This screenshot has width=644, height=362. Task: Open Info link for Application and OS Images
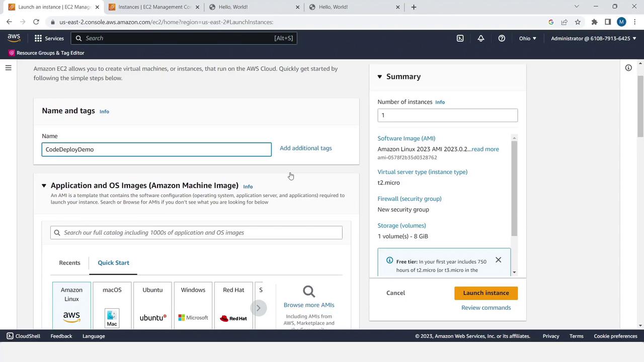[248, 187]
